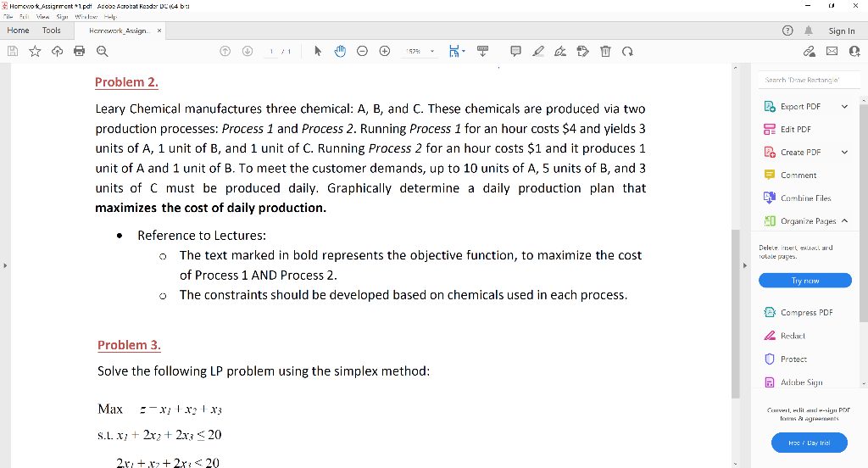
Task: Switch to the Tools tab
Action: click(52, 31)
